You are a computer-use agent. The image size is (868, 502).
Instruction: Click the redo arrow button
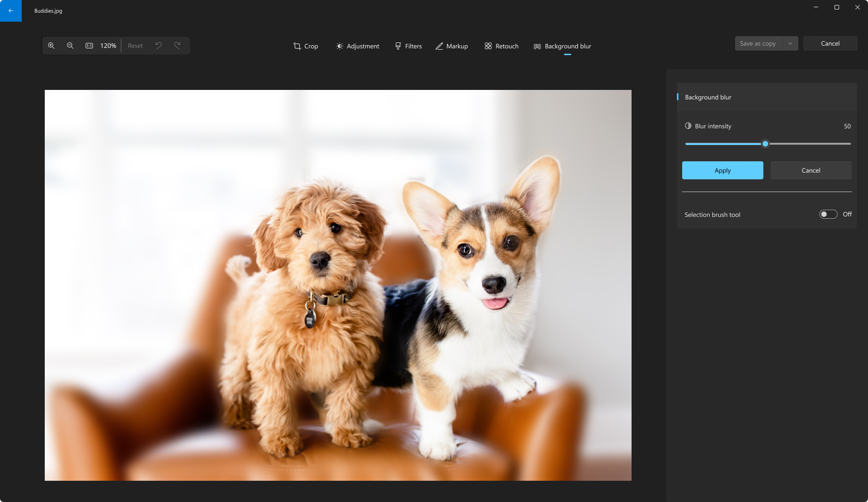[x=178, y=46]
